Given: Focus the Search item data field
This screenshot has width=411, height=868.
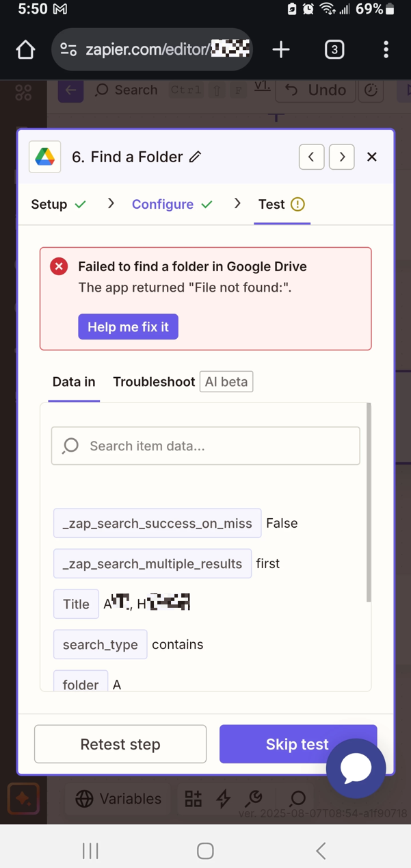Looking at the screenshot, I should click(206, 446).
